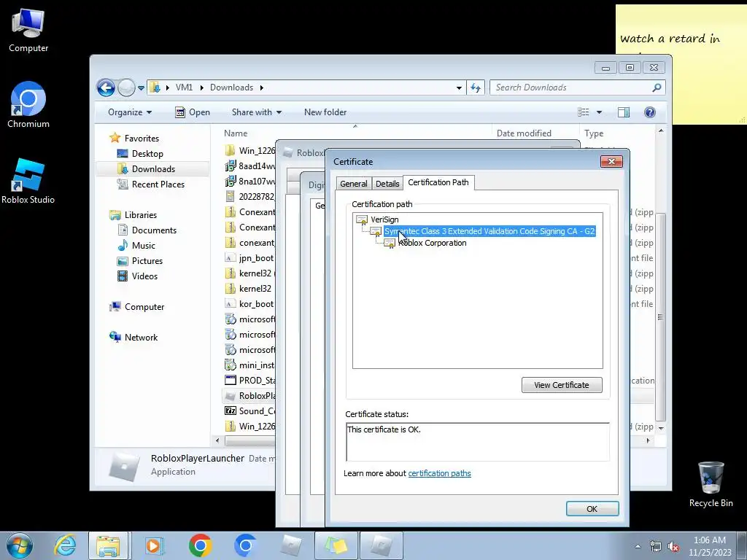Open the address bar history dropdown
This screenshot has height=560, width=747.
coord(459,87)
